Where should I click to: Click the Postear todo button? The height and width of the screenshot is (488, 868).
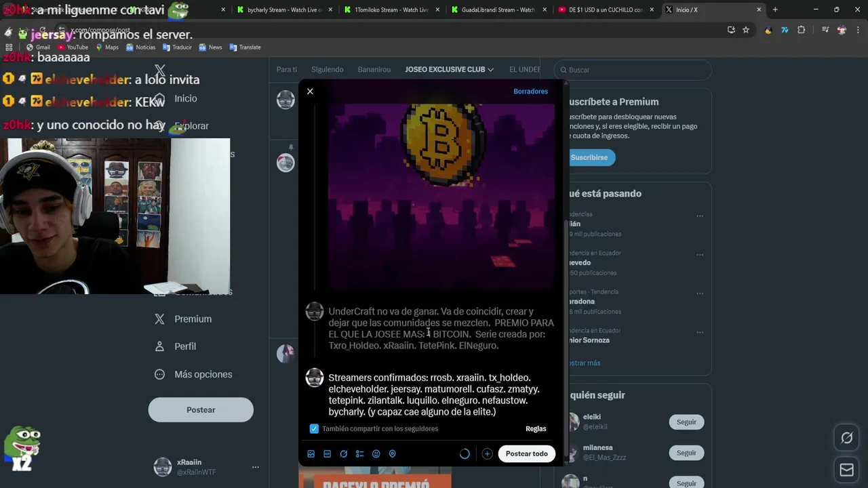[x=526, y=454]
